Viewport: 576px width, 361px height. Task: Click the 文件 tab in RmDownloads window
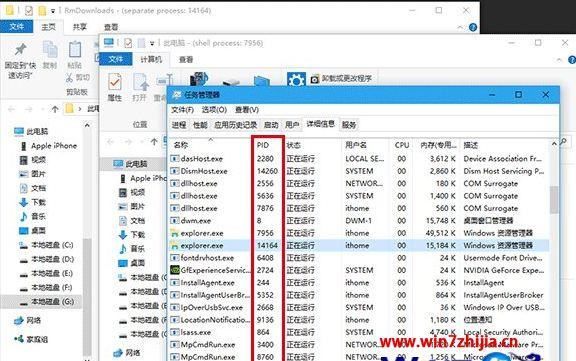[x=17, y=27]
